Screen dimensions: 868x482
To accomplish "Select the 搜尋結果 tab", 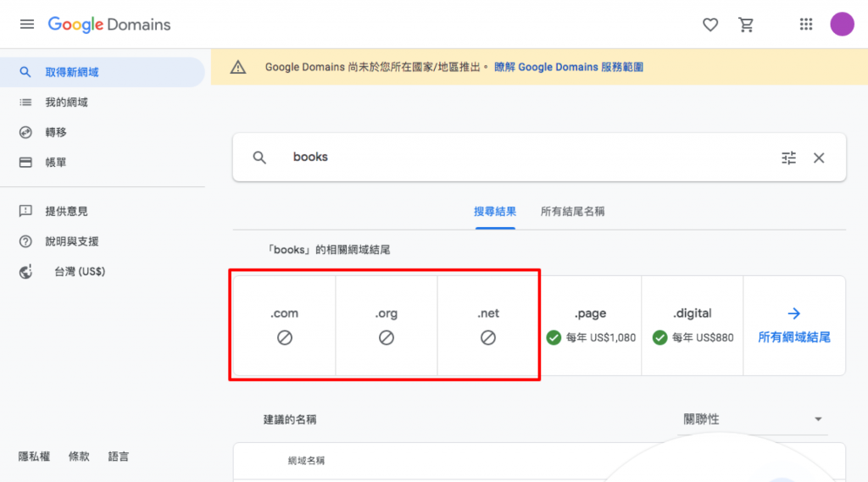I will (495, 212).
